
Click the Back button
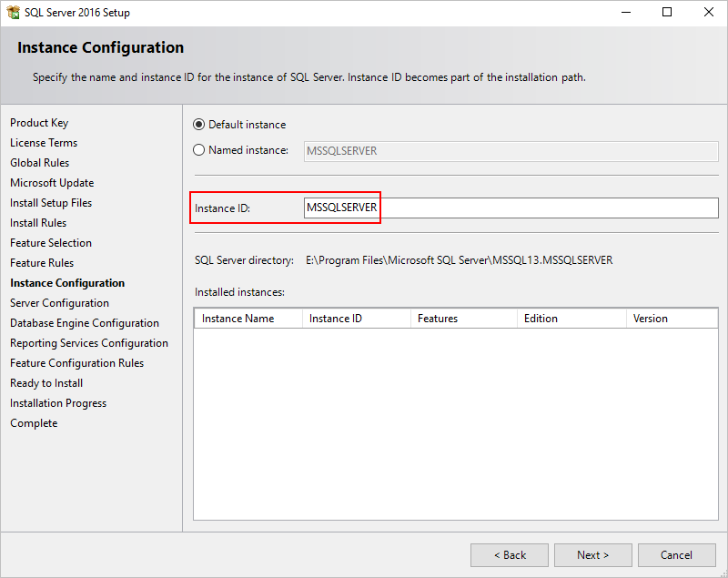pyautogui.click(x=510, y=554)
